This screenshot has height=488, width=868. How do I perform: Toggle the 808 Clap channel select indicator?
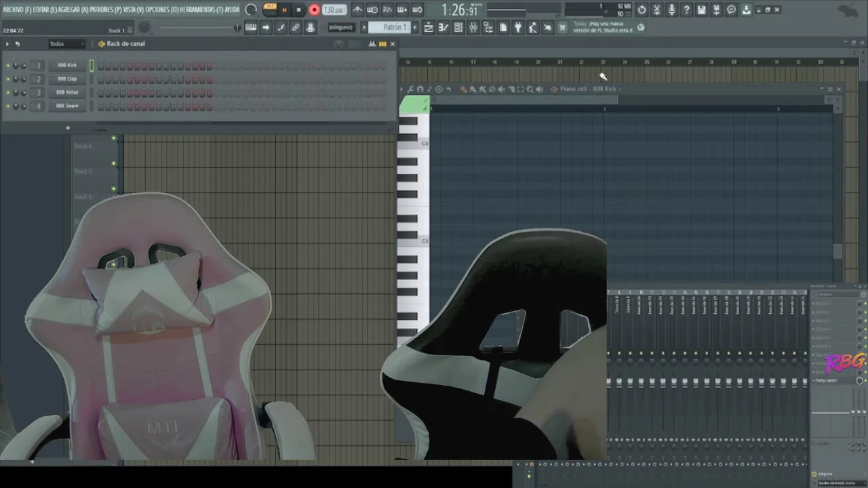coord(92,79)
